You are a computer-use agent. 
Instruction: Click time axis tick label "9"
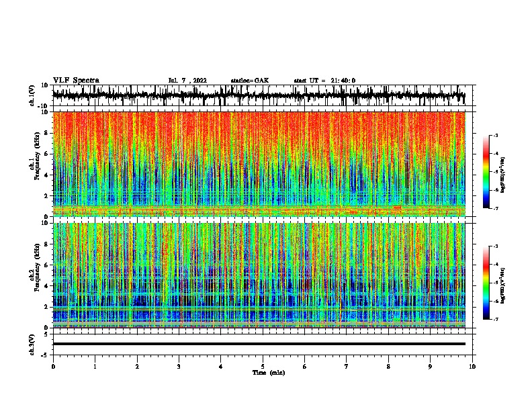(x=430, y=367)
